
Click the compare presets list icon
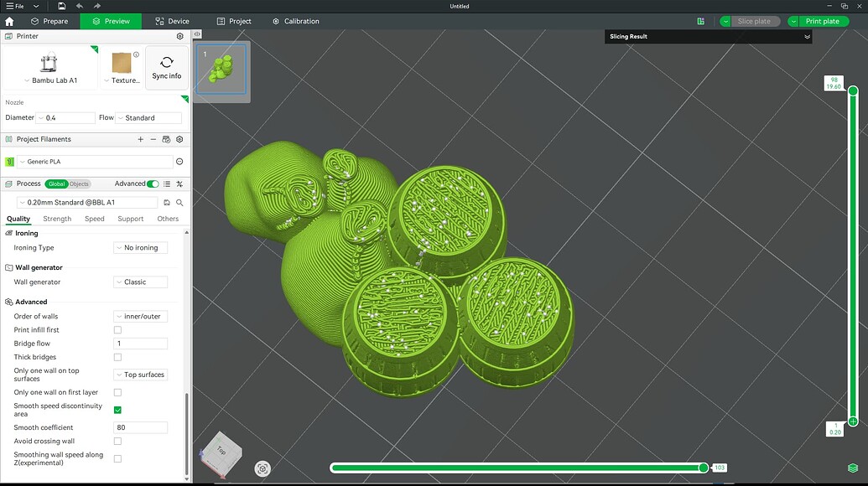coord(167,184)
